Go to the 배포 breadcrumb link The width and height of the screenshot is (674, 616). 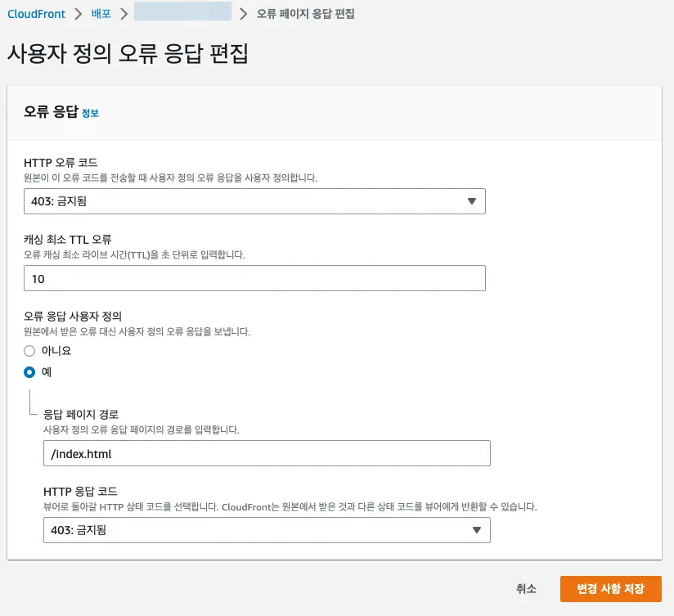[x=101, y=14]
